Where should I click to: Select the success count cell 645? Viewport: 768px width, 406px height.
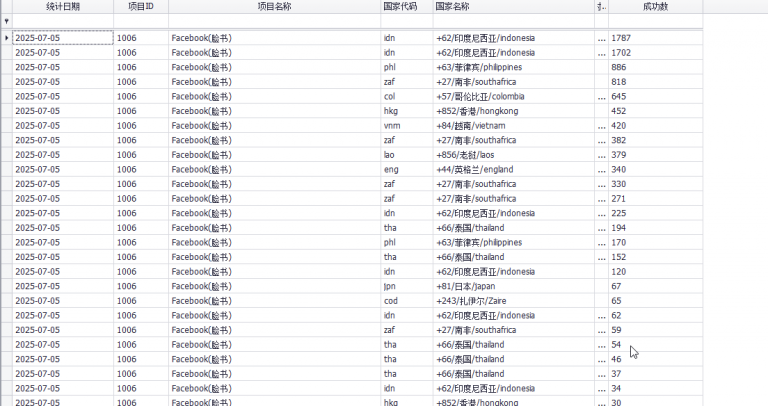[x=656, y=96]
